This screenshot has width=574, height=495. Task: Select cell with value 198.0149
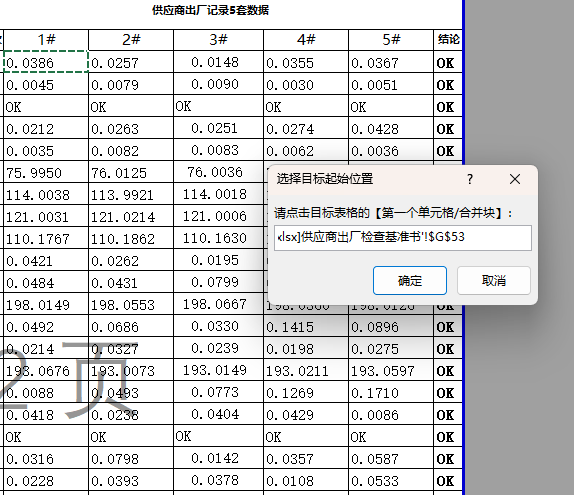tap(46, 304)
